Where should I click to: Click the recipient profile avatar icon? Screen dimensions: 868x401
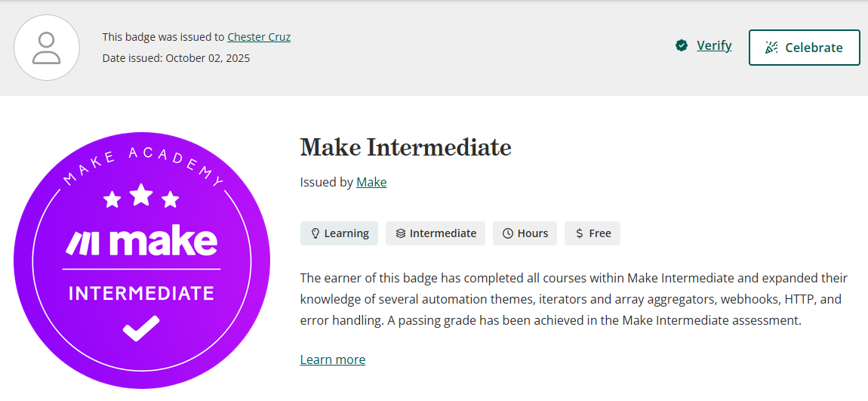coord(47,48)
